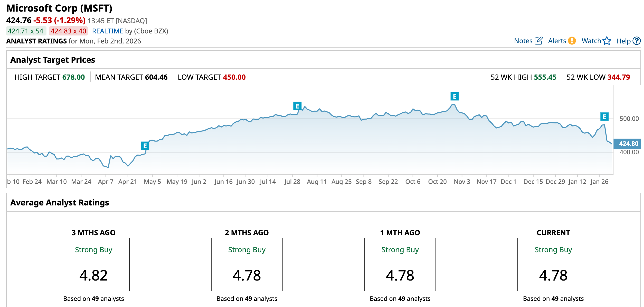Open the Notes link
The width and height of the screenshot is (644, 307).
click(523, 41)
